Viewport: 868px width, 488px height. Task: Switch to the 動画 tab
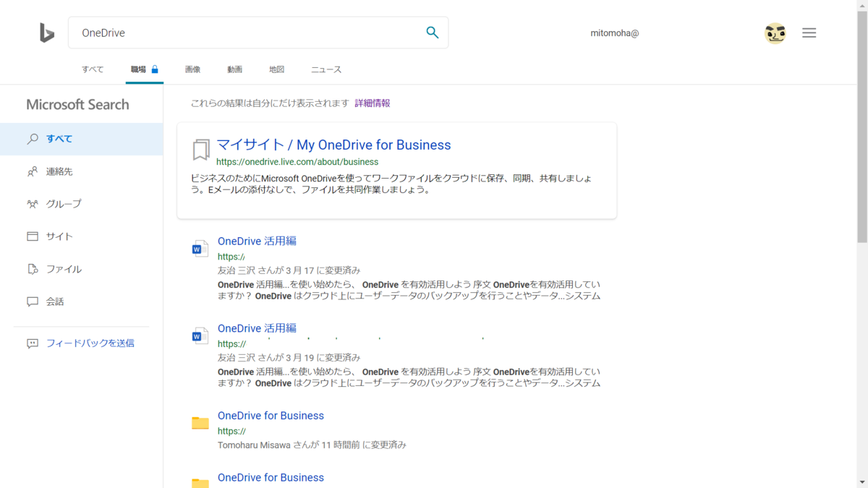(234, 69)
